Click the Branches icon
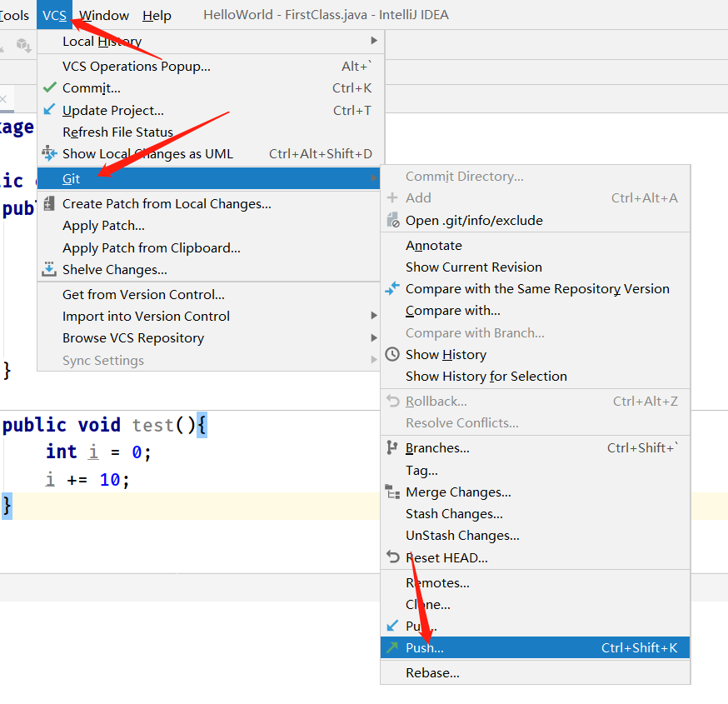This screenshot has height=704, width=728. 391,447
